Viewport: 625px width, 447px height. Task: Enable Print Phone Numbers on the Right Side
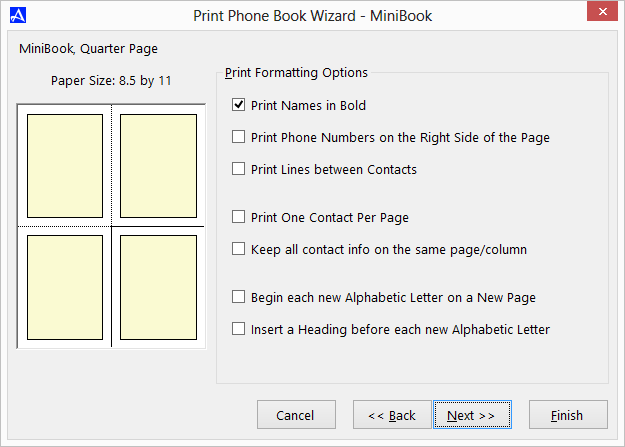click(239, 137)
